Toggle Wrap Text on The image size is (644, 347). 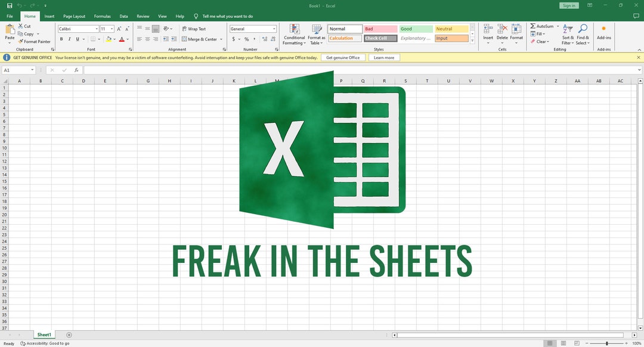point(194,29)
